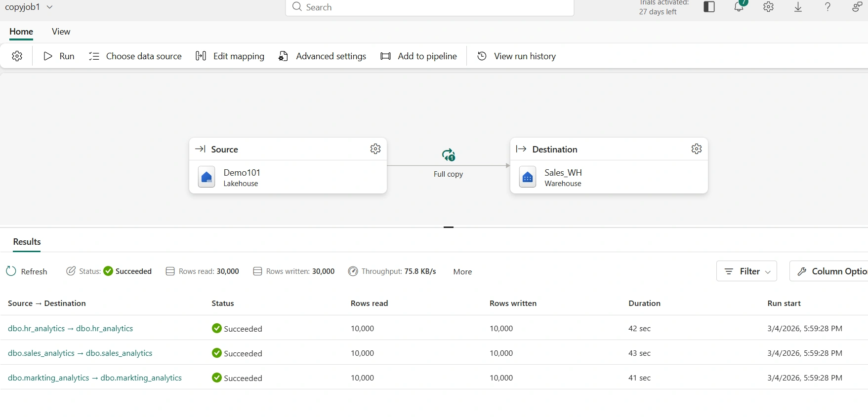Click the Sales_WH Warehouse icon
Viewport: 868px width, 417px height.
pyautogui.click(x=528, y=177)
